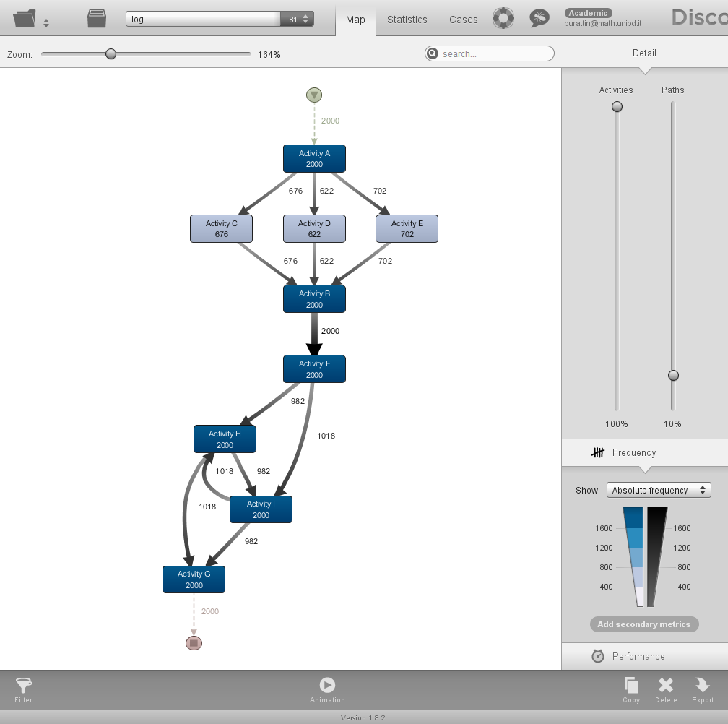
Task: Open the +81 dataset dropdown
Action: pos(297,19)
